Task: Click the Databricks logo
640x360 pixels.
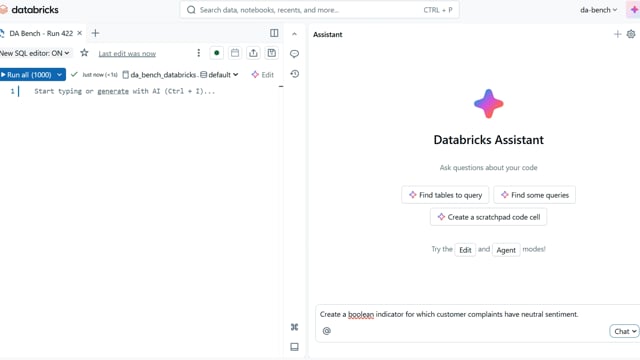Action: point(29,9)
